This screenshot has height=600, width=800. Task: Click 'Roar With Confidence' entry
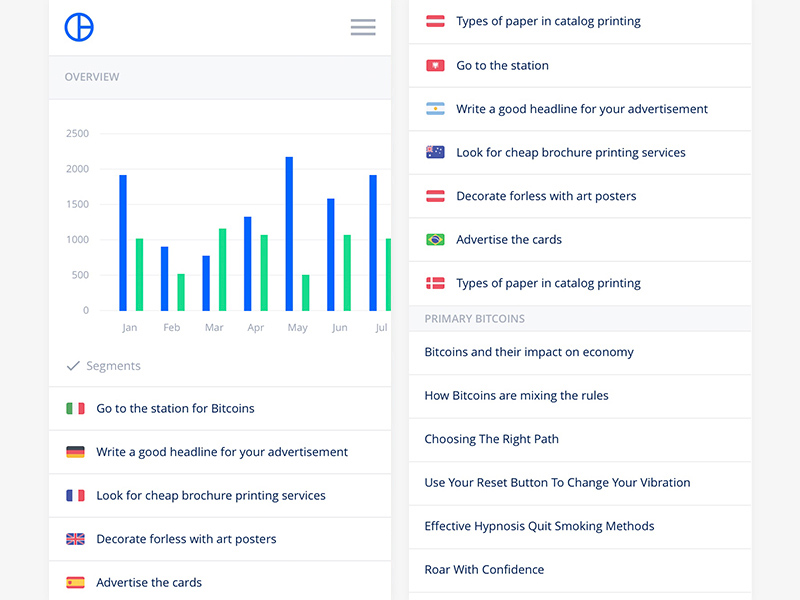point(483,570)
